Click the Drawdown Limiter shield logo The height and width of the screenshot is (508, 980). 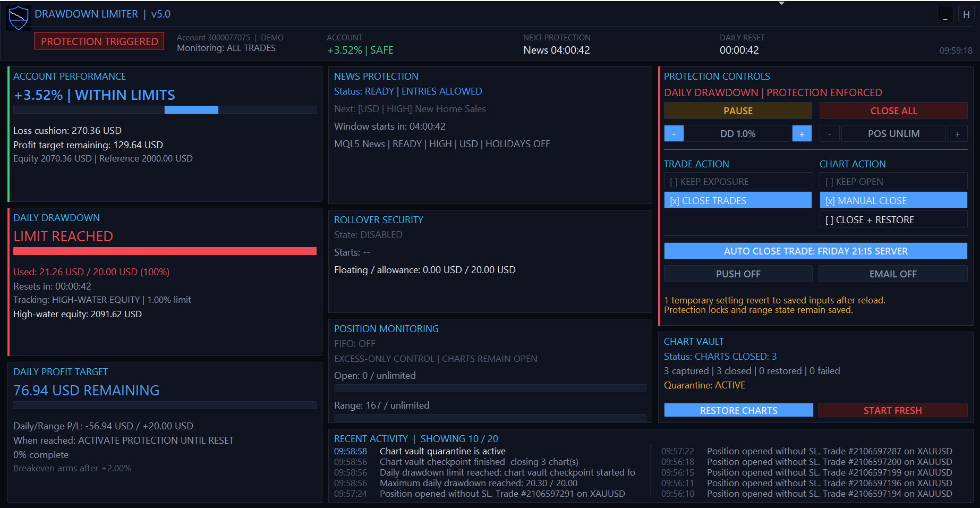click(x=19, y=17)
